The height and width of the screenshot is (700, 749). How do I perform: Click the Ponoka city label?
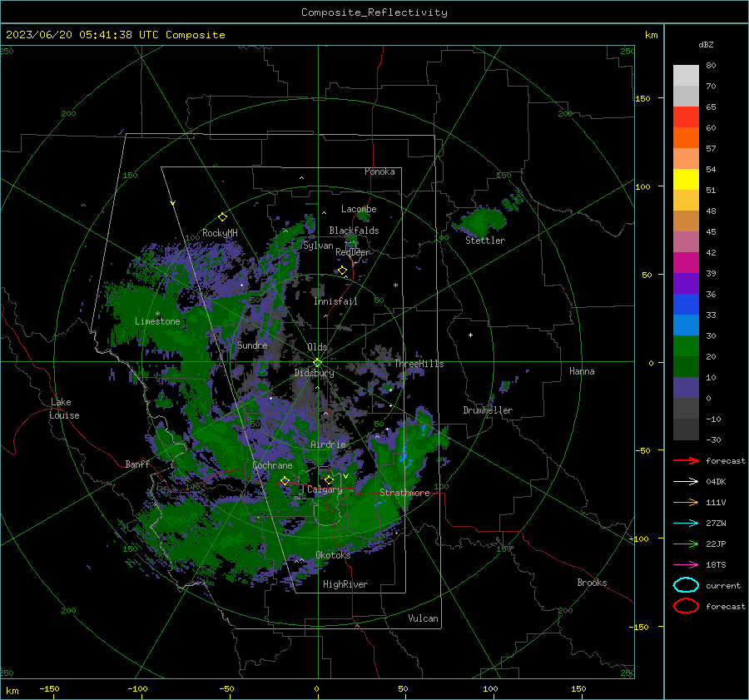pyautogui.click(x=379, y=171)
